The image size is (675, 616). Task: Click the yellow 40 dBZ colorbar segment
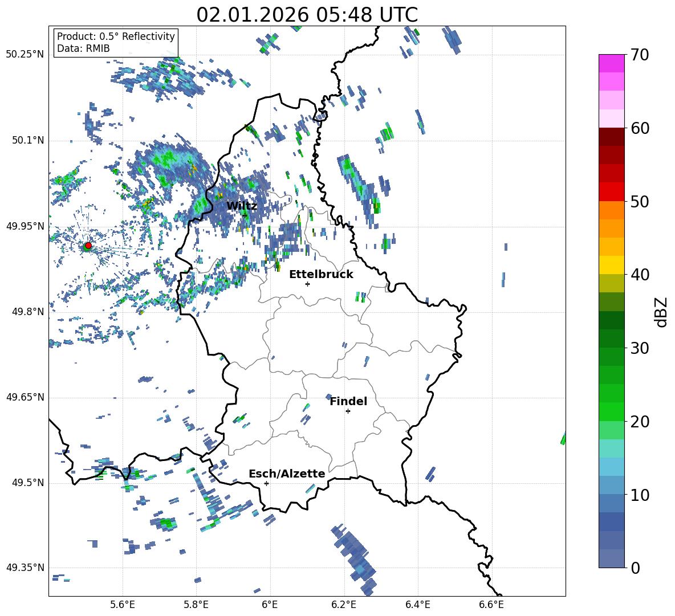click(611, 265)
